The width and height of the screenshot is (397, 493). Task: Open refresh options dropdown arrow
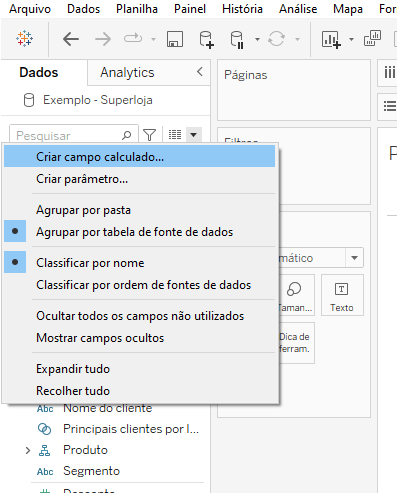[297, 39]
